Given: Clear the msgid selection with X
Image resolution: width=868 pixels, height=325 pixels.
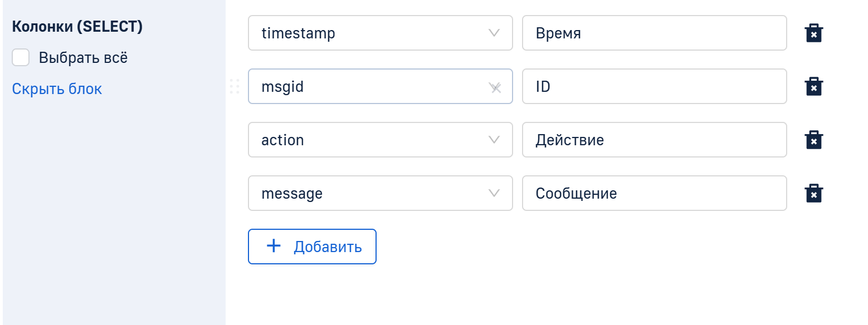Looking at the screenshot, I should click(x=496, y=88).
